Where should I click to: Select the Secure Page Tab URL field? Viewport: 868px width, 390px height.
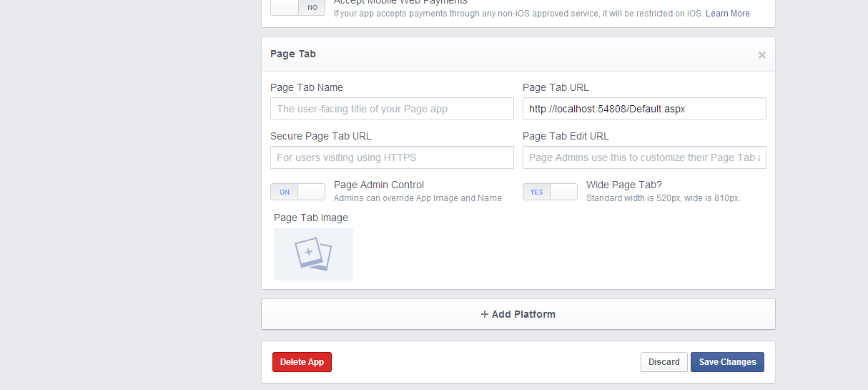[392, 157]
